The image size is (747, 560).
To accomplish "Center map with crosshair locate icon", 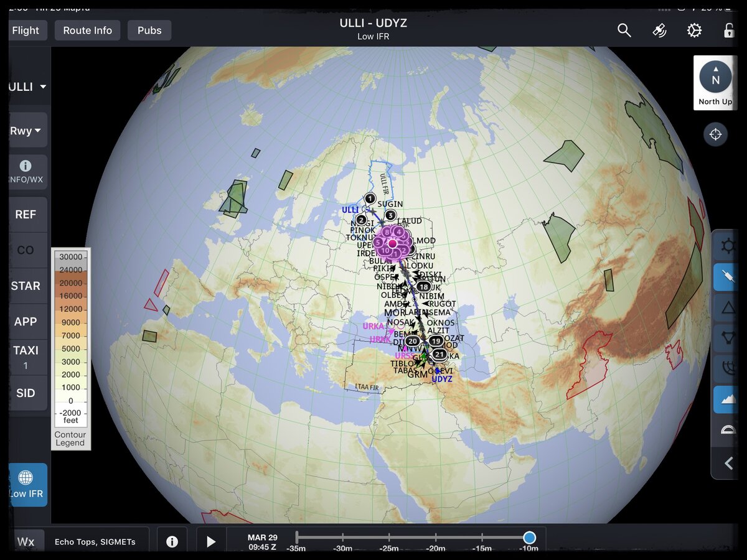I will [715, 134].
